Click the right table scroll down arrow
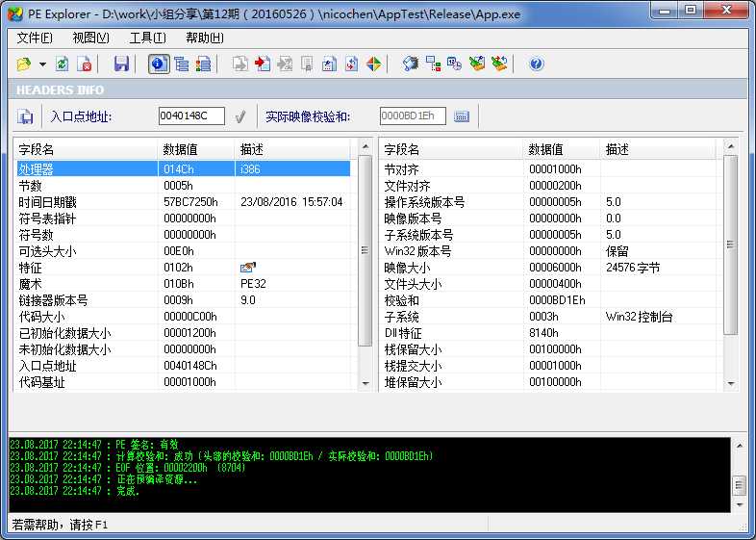 (x=731, y=384)
